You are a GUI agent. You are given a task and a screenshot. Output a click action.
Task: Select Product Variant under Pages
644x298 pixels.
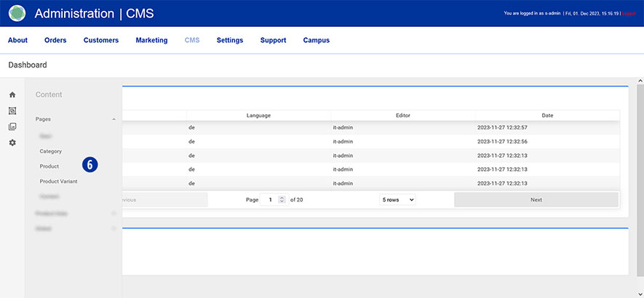pos(58,182)
